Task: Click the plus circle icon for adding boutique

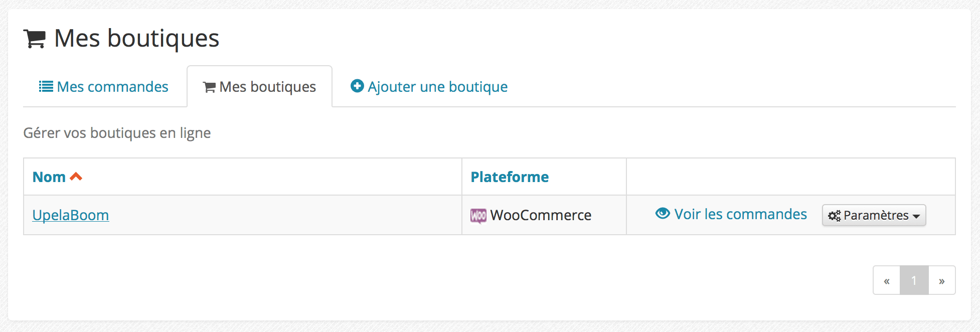Action: click(x=357, y=86)
